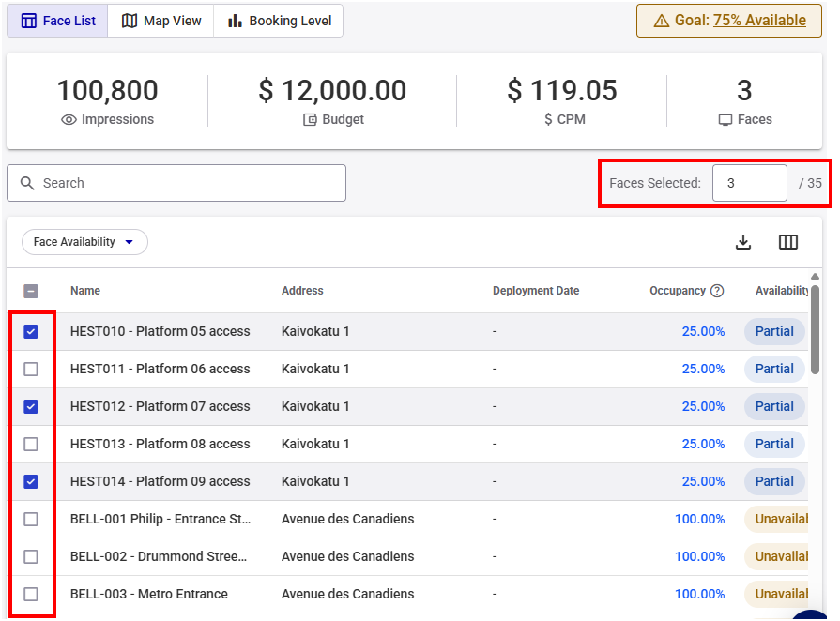The width and height of the screenshot is (840, 621).
Task: Check the BELL-002 - Drummond Street row checkbox
Action: pos(31,557)
